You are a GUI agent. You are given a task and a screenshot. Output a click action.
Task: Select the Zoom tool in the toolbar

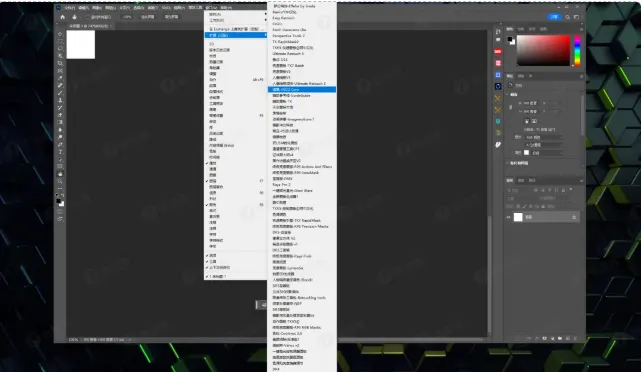point(60,182)
